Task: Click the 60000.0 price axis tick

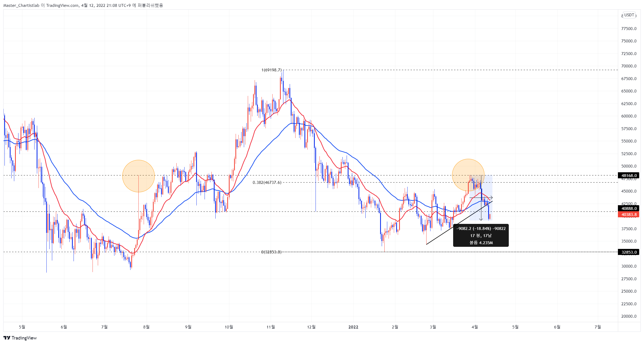Action: tap(629, 116)
